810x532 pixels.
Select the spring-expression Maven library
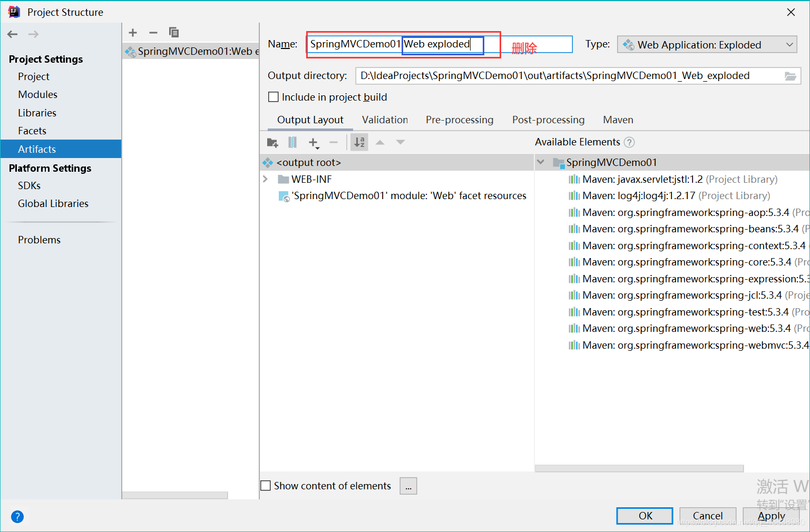pyautogui.click(x=688, y=279)
